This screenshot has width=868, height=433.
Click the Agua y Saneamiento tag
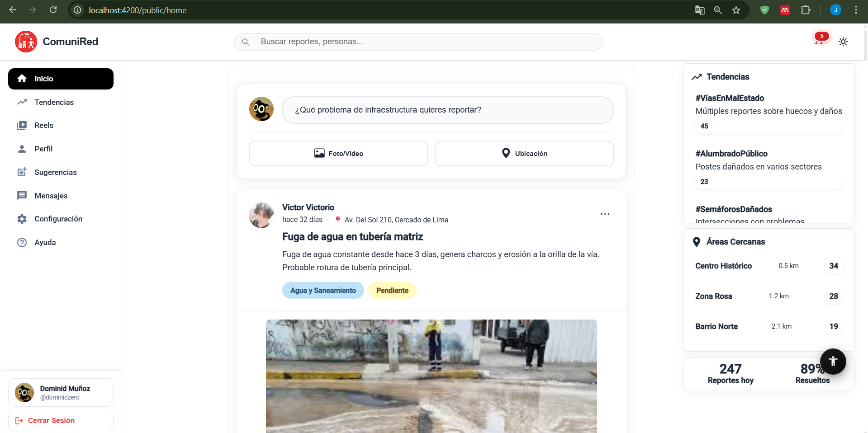pyautogui.click(x=323, y=290)
